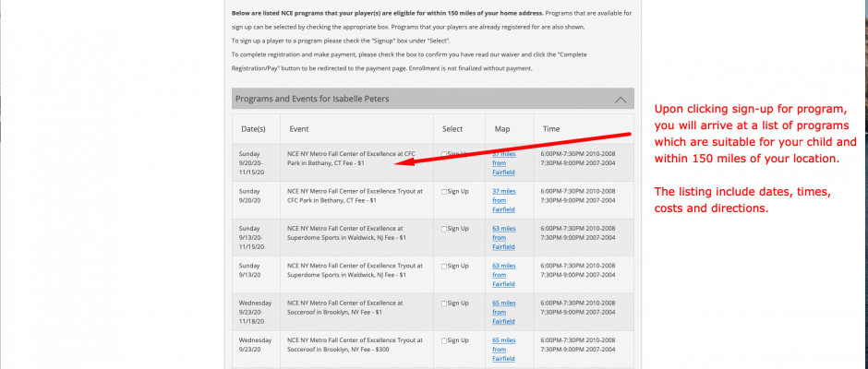Image resolution: width=868 pixels, height=369 pixels.
Task: Click the Time column header
Action: (550, 129)
